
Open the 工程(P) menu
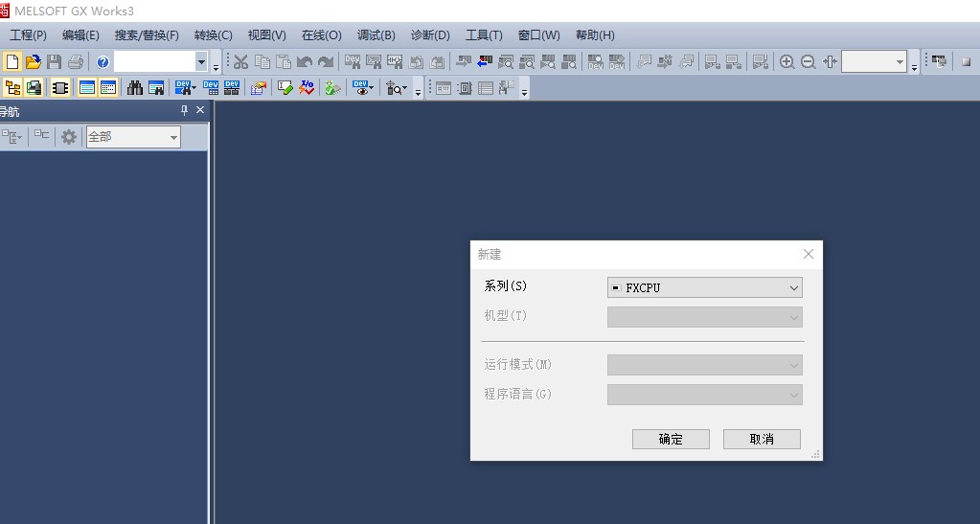pos(28,35)
